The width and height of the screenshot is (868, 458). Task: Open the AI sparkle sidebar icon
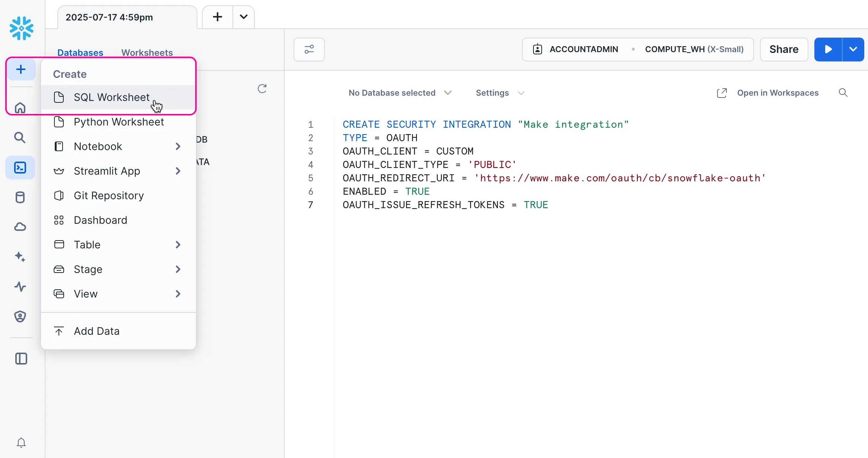pyautogui.click(x=20, y=257)
